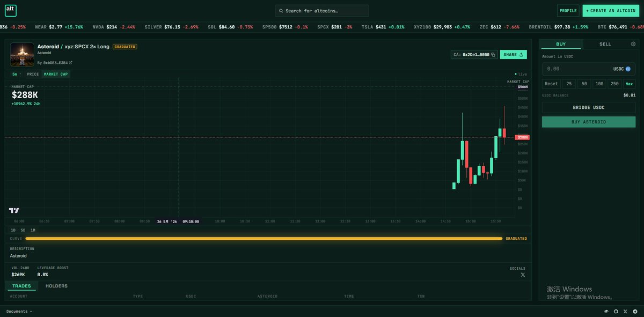644x317 pixels.
Task: Choose the 50 USDC preset amount
Action: click(x=584, y=84)
